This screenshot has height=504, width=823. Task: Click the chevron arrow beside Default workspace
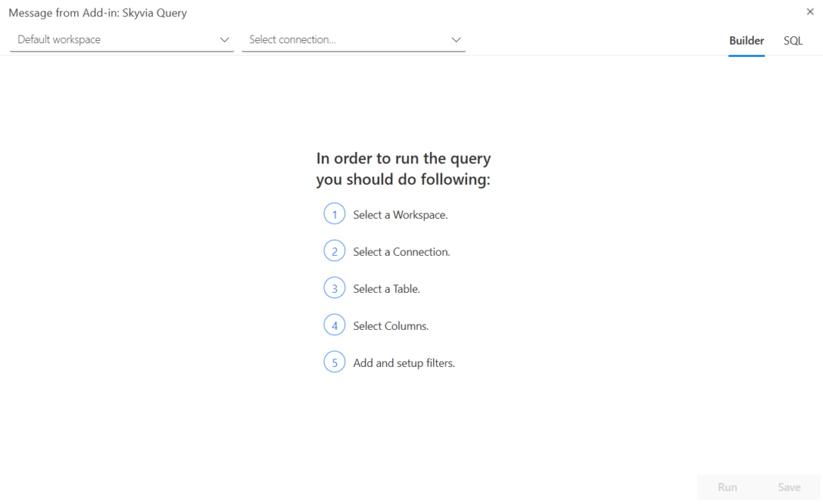point(224,39)
